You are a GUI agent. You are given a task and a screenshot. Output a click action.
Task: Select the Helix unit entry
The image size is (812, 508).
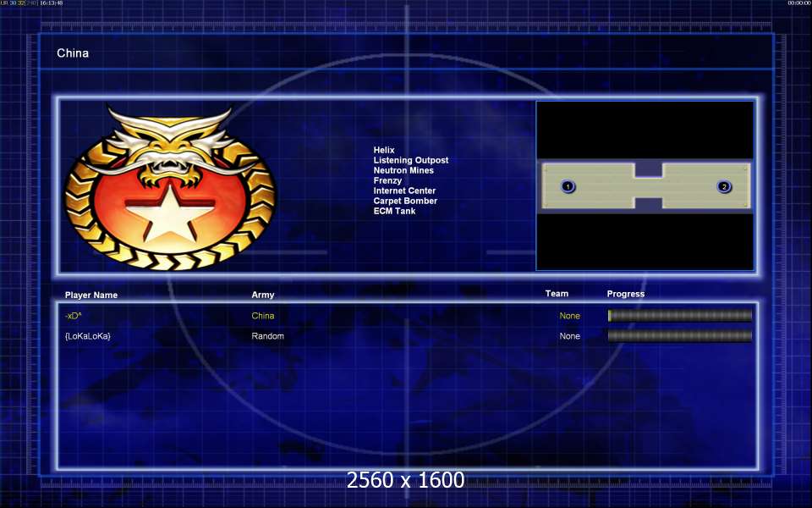[x=384, y=150]
